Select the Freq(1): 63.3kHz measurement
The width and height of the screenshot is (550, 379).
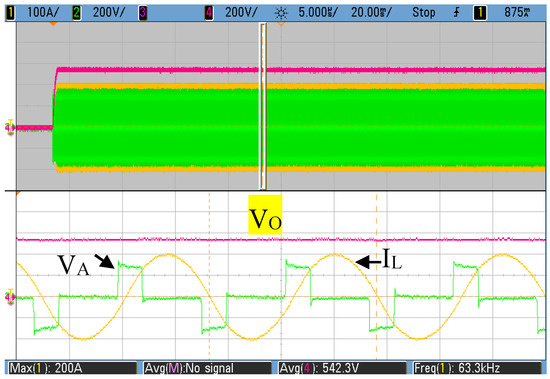(x=477, y=368)
